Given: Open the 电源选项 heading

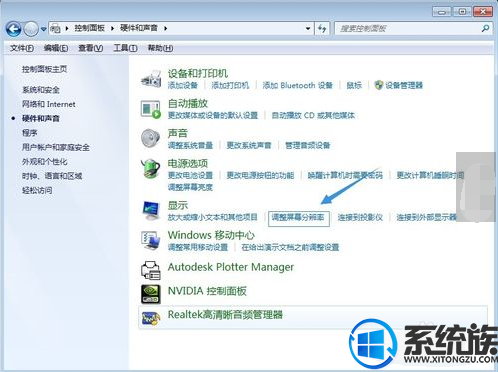Looking at the screenshot, I should [188, 163].
